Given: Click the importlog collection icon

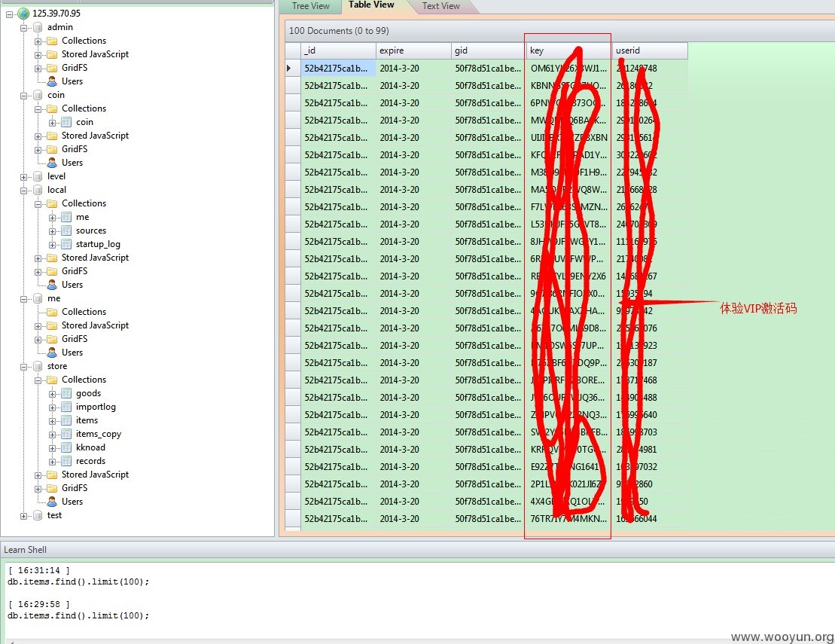Looking at the screenshot, I should tap(66, 407).
